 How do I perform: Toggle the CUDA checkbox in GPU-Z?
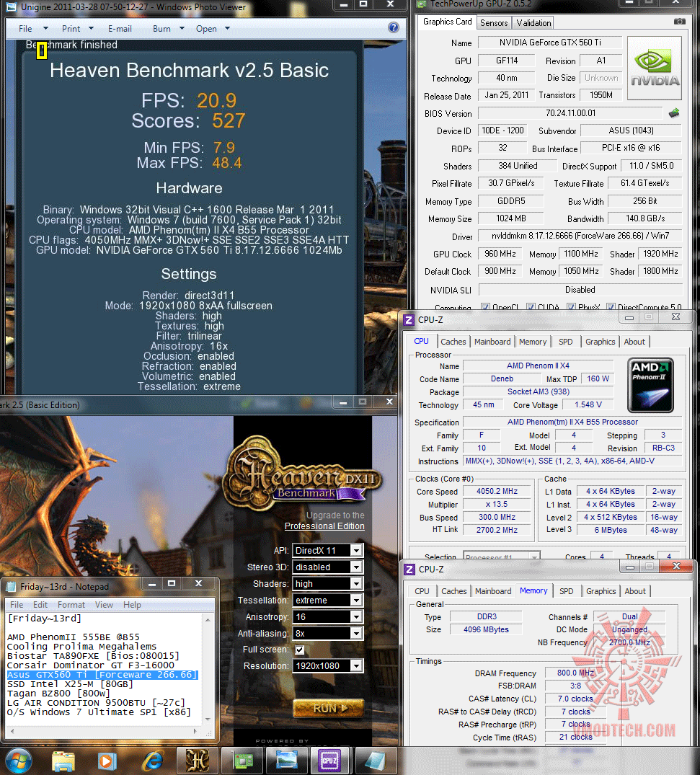pyautogui.click(x=531, y=307)
